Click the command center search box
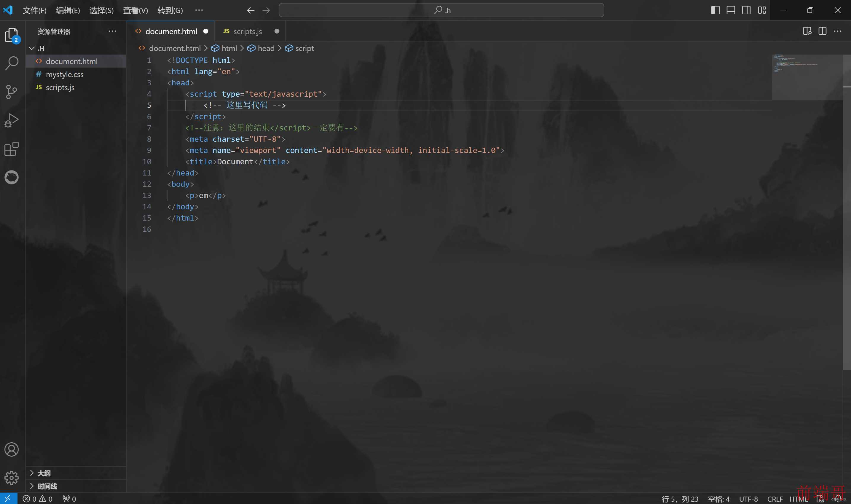 click(441, 10)
